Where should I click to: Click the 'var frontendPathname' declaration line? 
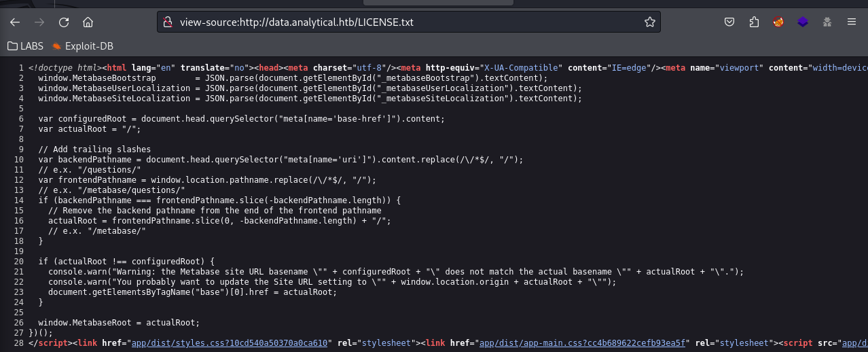tap(207, 179)
